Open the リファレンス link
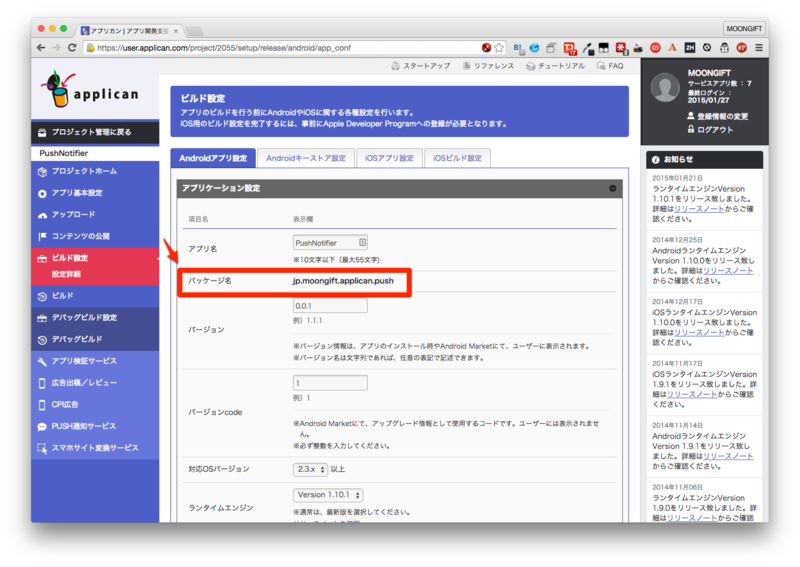This screenshot has height=567, width=800. [488, 66]
